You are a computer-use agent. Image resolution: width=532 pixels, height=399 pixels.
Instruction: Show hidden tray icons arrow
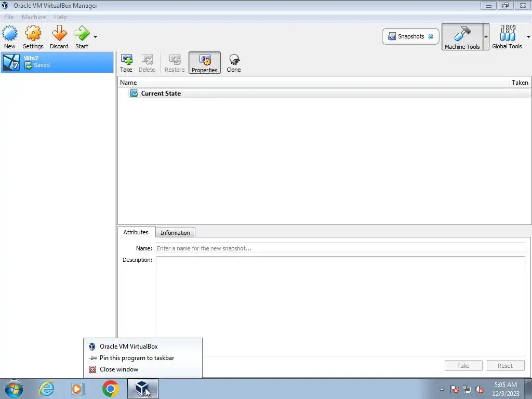pos(442,389)
